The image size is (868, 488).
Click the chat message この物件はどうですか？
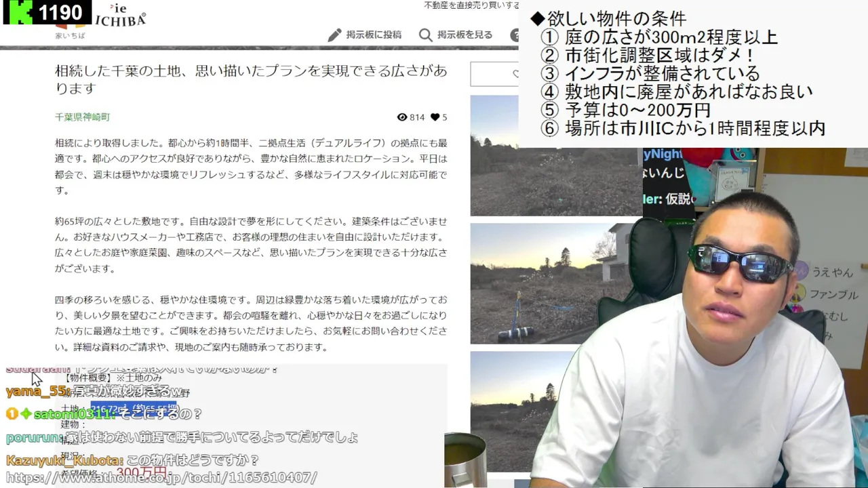(193, 460)
